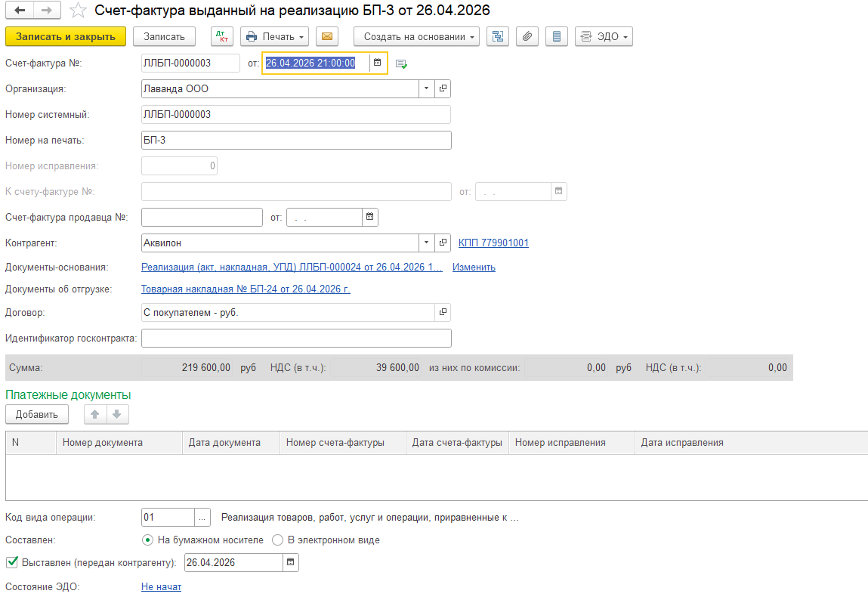Go back with the left arrow button
868x600 pixels.
point(20,10)
